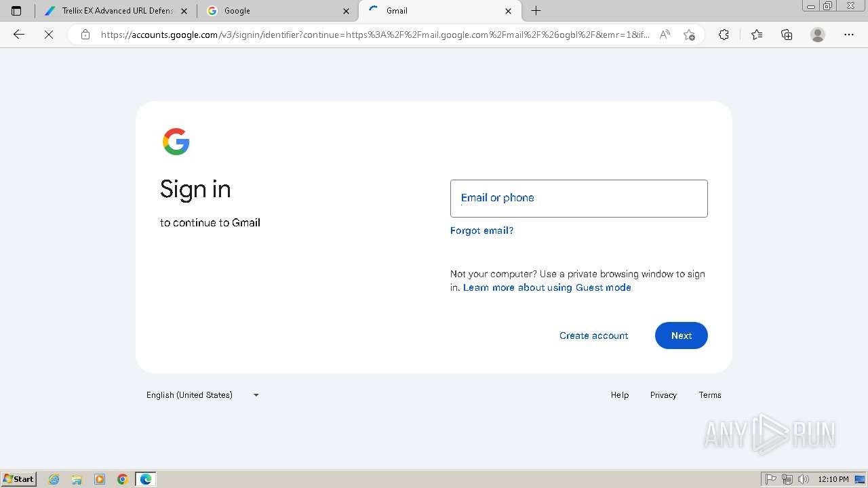Open the Collections icon
The width and height of the screenshot is (868, 488).
click(787, 35)
